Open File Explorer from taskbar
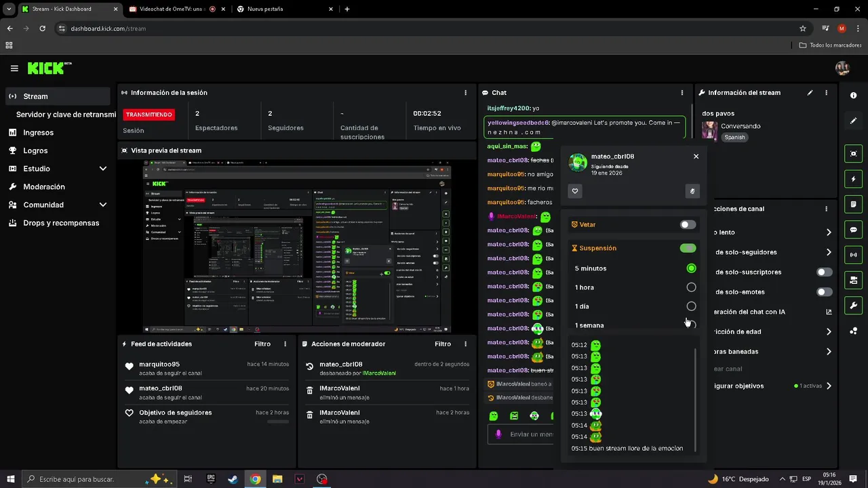Image resolution: width=868 pixels, height=488 pixels. (277, 479)
